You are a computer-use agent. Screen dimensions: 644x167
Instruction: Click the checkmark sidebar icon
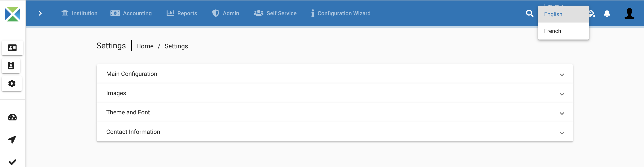12,162
